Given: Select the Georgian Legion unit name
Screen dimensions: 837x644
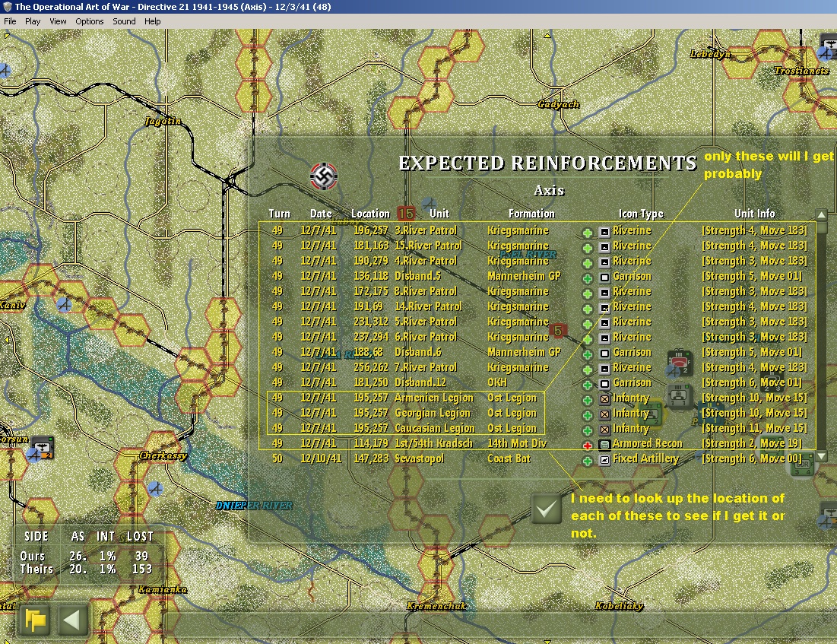Looking at the screenshot, I should coord(433,414).
